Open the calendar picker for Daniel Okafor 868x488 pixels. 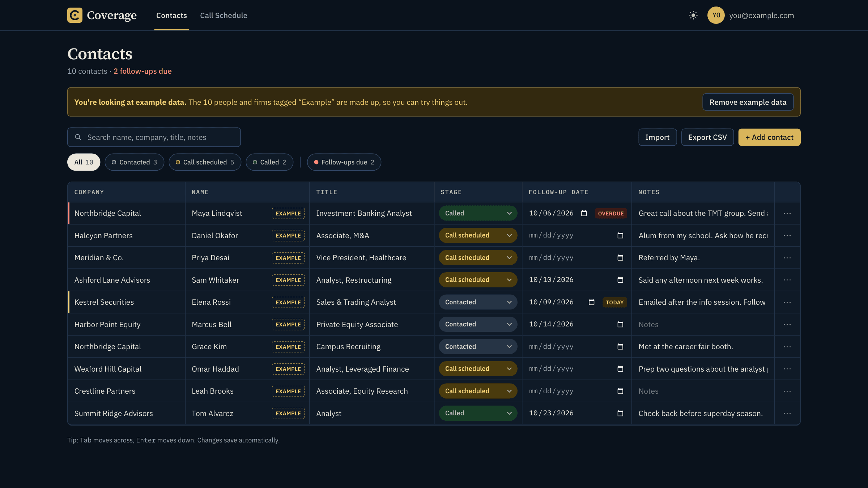pyautogui.click(x=620, y=235)
